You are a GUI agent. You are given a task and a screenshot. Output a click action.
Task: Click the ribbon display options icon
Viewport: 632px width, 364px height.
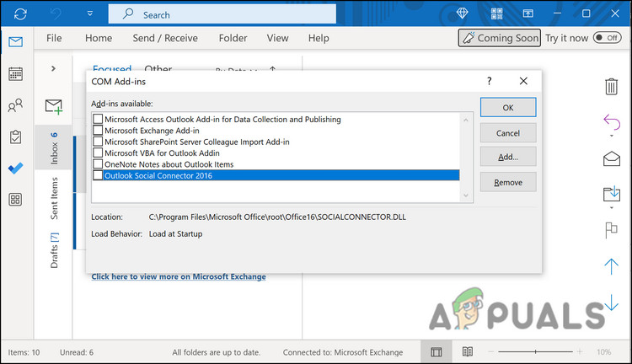[528, 13]
